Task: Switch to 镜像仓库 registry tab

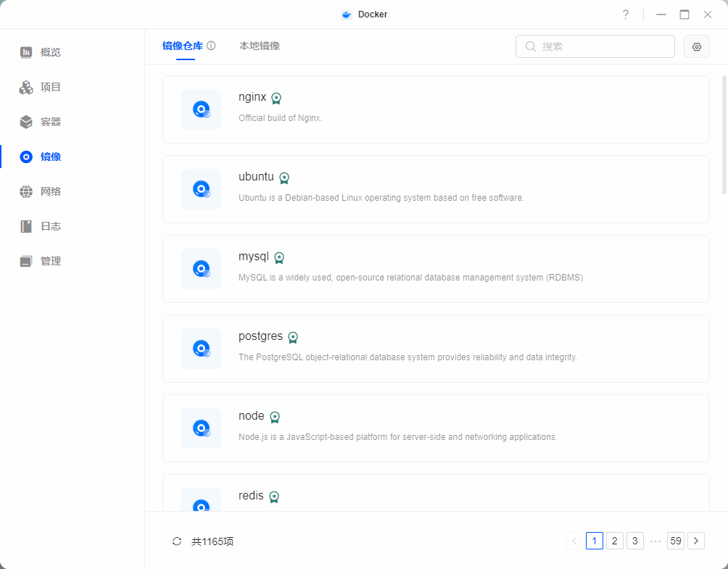Action: point(183,46)
